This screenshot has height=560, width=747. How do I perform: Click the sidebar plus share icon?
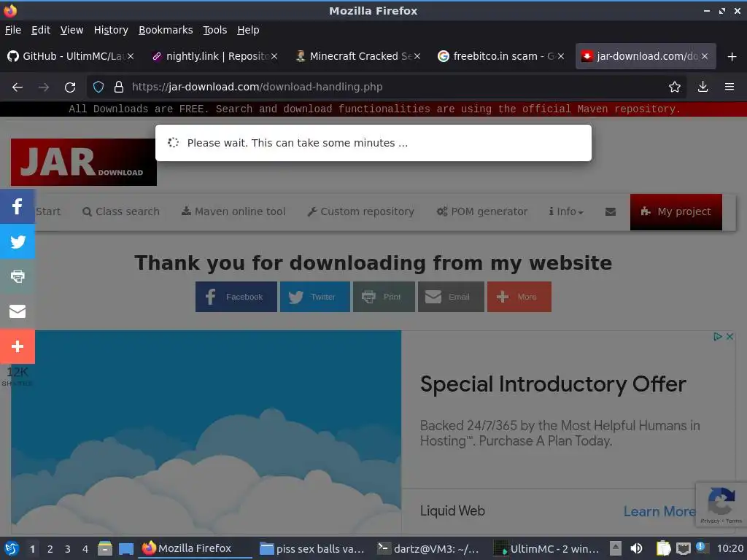point(18,346)
